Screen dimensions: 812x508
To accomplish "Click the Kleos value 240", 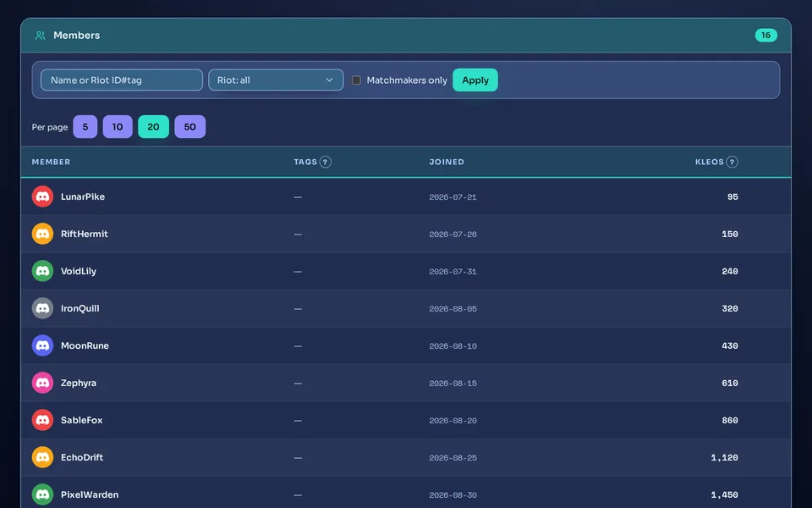I will point(730,271).
